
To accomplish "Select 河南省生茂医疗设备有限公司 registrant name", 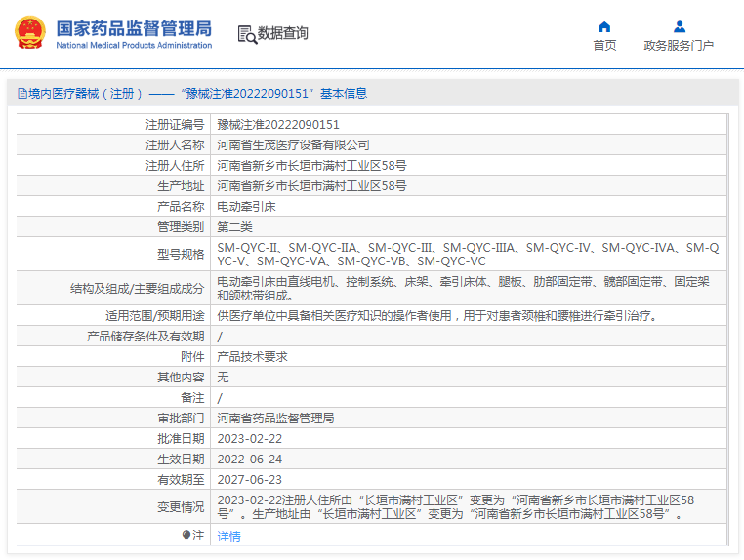I will (x=293, y=145).
